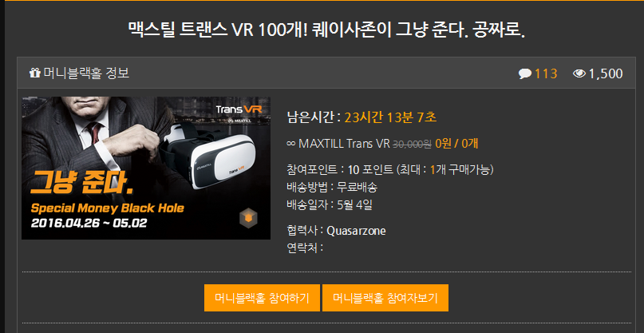Click the 113 comments count

[x=546, y=73]
